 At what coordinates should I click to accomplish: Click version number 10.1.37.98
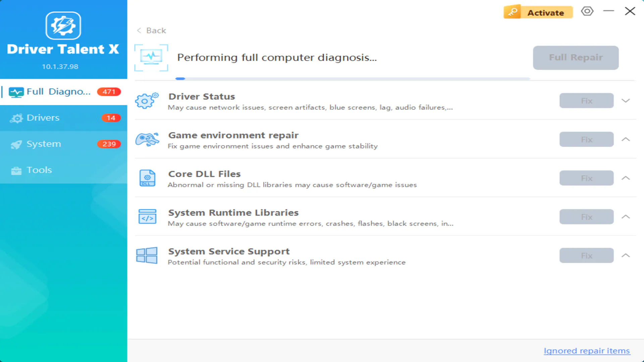[x=60, y=67]
